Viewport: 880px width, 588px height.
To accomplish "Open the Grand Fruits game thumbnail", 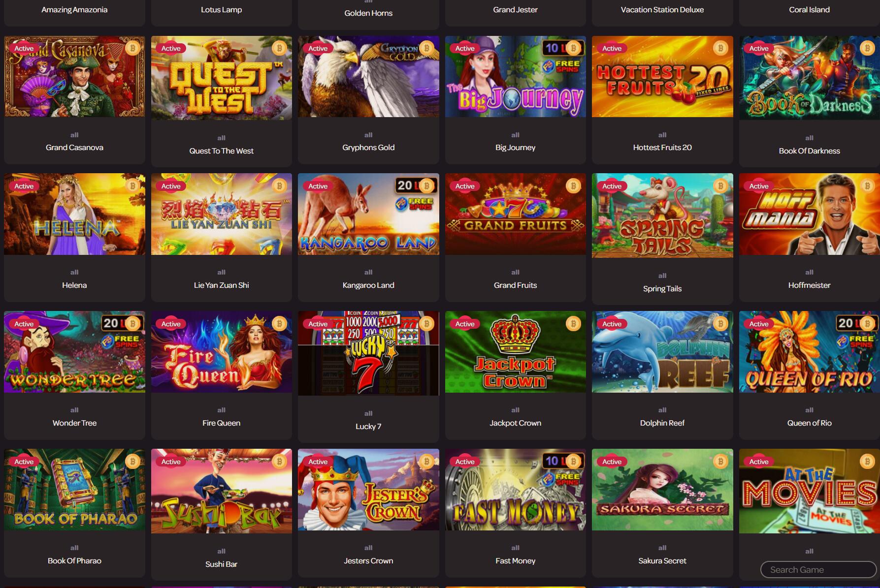I will (x=515, y=214).
